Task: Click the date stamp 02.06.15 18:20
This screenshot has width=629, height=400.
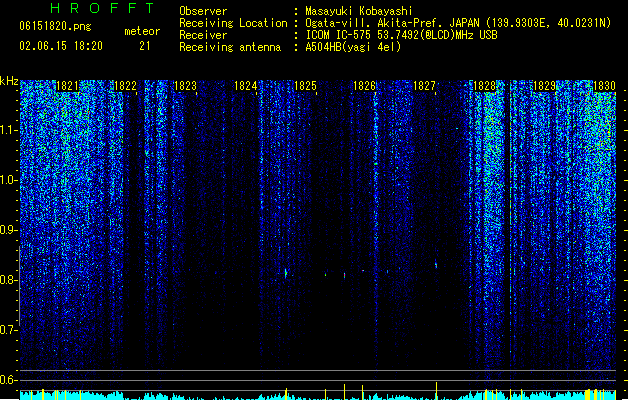Action: coord(61,46)
